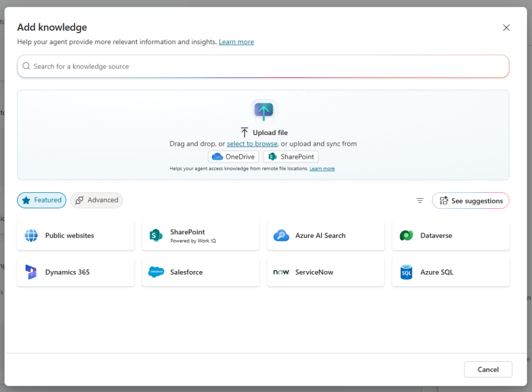Switch to the Advanced tab
Viewport: 532px width, 392px height.
click(x=97, y=200)
